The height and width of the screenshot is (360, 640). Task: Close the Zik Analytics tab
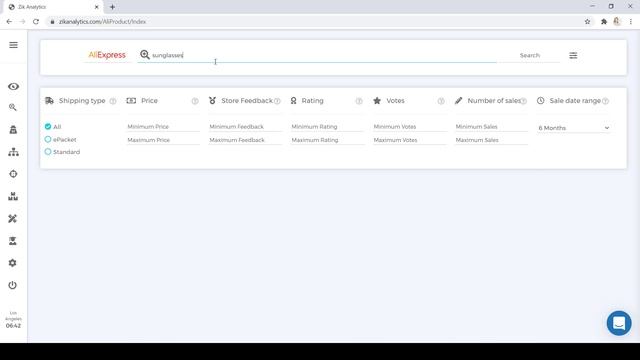pos(97,7)
